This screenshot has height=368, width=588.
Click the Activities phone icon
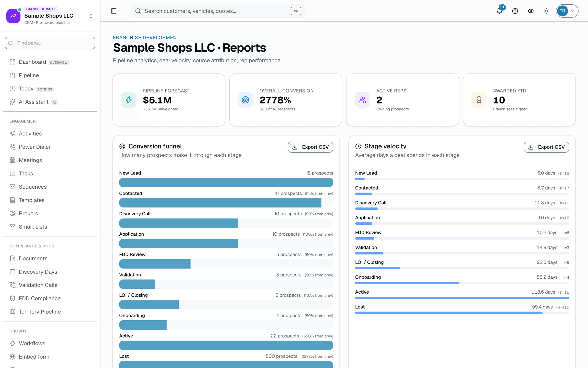12,133
